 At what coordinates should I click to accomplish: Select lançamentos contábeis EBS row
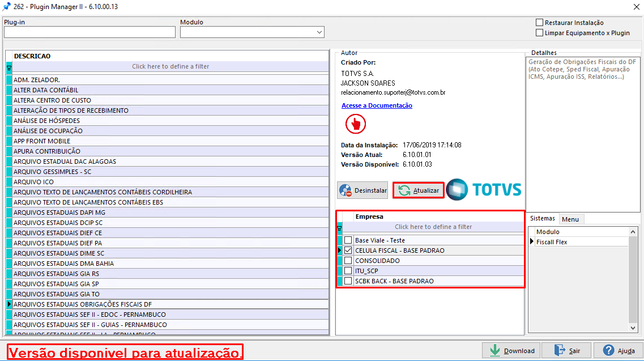[x=170, y=202]
